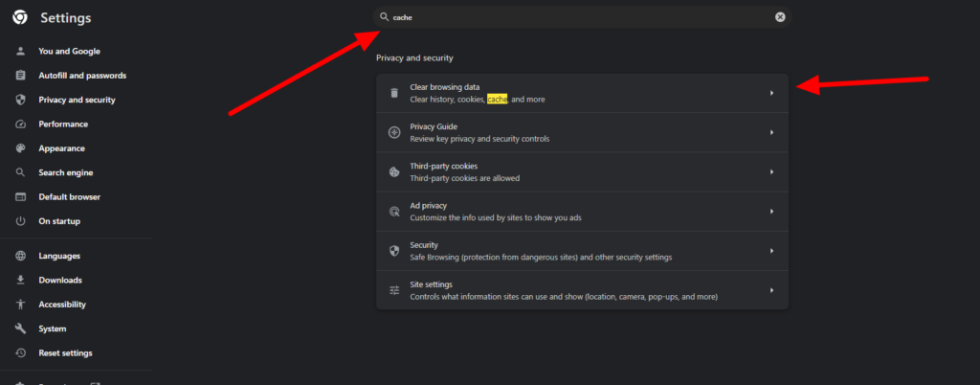Expand the Site settings row arrow
This screenshot has height=385, width=980.
[772, 290]
